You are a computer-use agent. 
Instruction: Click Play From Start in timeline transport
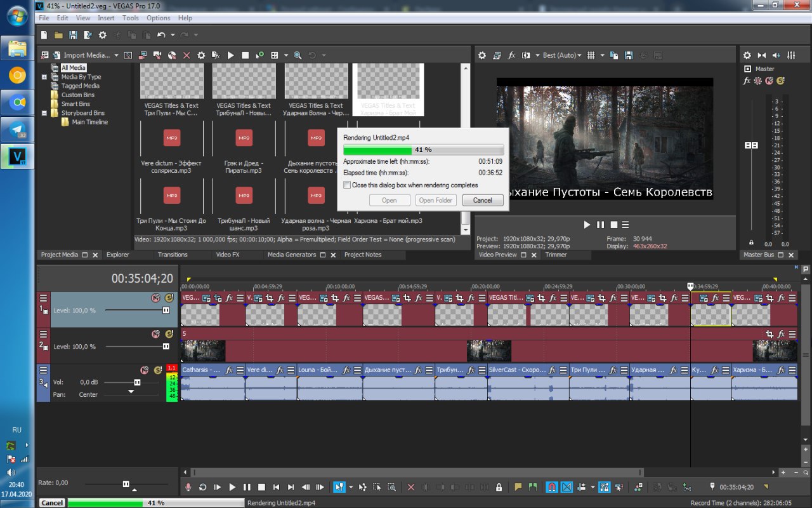point(218,487)
